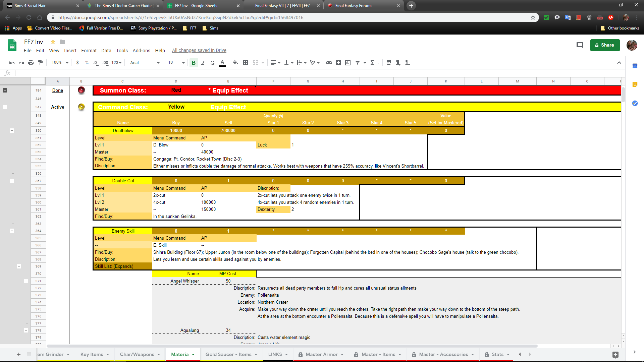Click the Create a filter icon
The image size is (644, 362).
pos(358,63)
